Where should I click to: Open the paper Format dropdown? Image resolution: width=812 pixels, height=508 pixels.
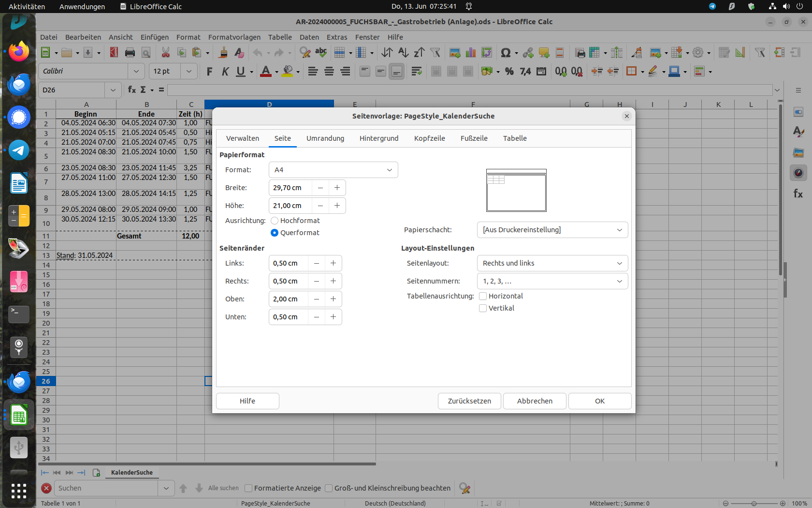pyautogui.click(x=333, y=170)
